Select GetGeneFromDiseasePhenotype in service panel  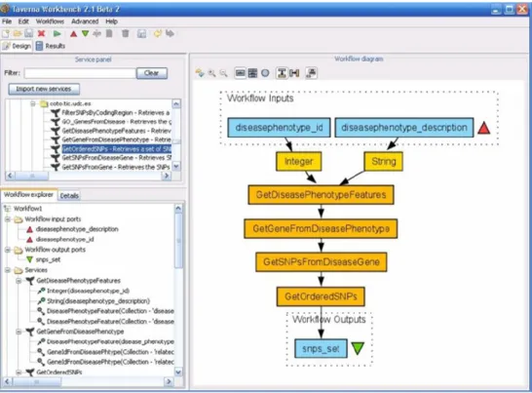pos(116,139)
